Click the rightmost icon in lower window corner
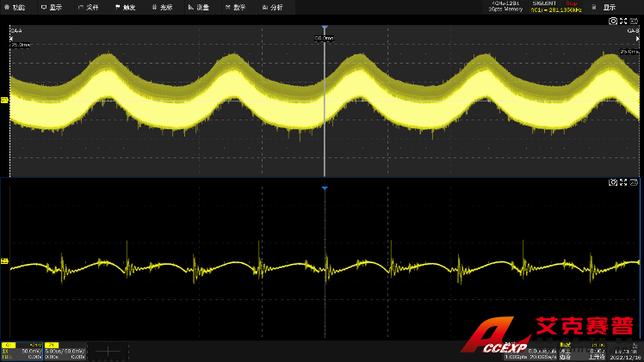Image resolution: width=644 pixels, height=362 pixels. pos(635,182)
